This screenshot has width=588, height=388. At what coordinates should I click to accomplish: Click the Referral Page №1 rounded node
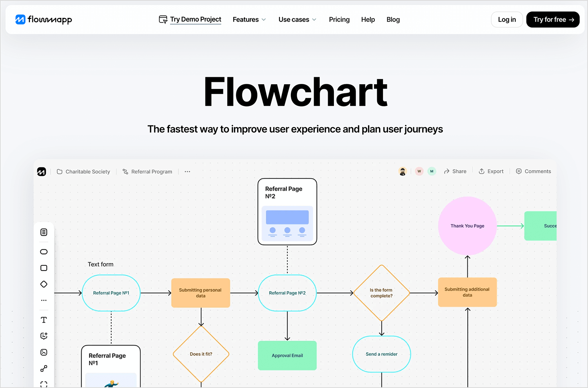click(111, 293)
